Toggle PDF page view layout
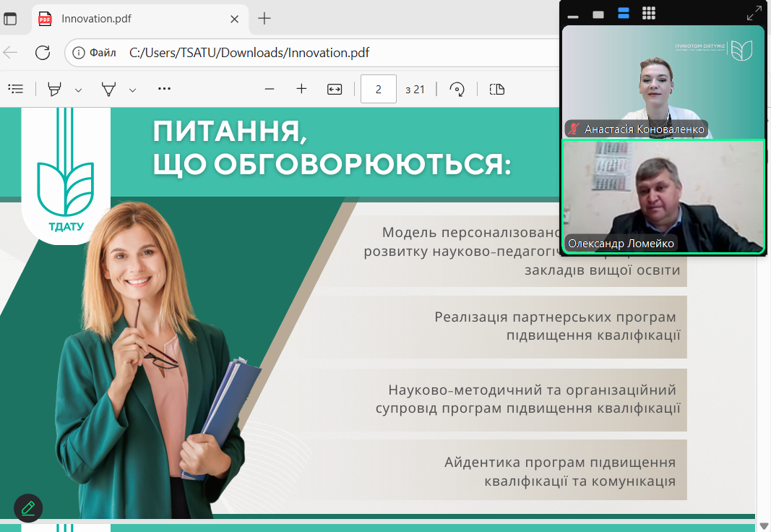Image resolution: width=771 pixels, height=532 pixels. (497, 89)
